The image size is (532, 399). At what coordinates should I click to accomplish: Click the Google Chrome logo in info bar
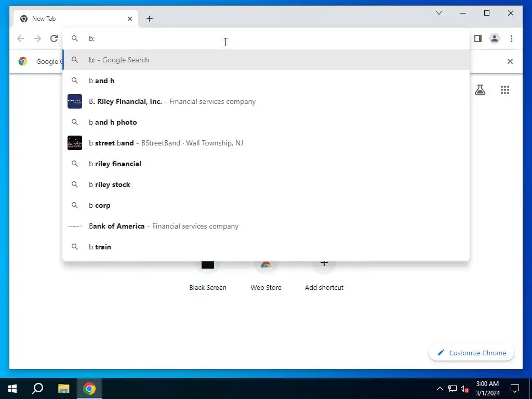click(23, 61)
